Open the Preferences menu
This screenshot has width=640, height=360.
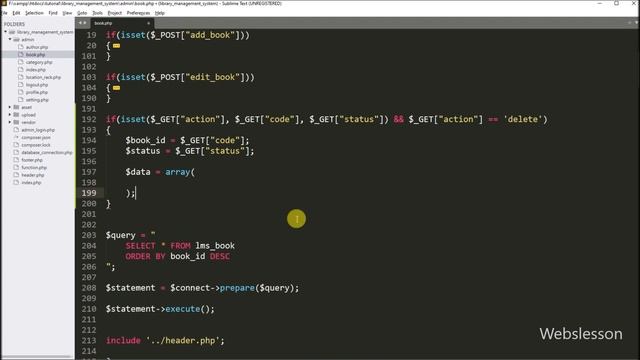point(138,13)
